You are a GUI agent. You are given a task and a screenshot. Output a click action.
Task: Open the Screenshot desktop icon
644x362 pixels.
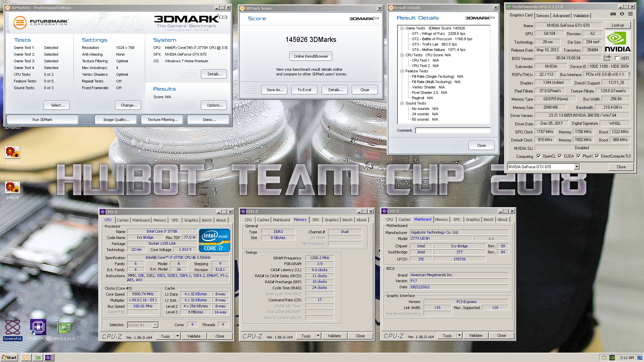pyautogui.click(x=12, y=329)
